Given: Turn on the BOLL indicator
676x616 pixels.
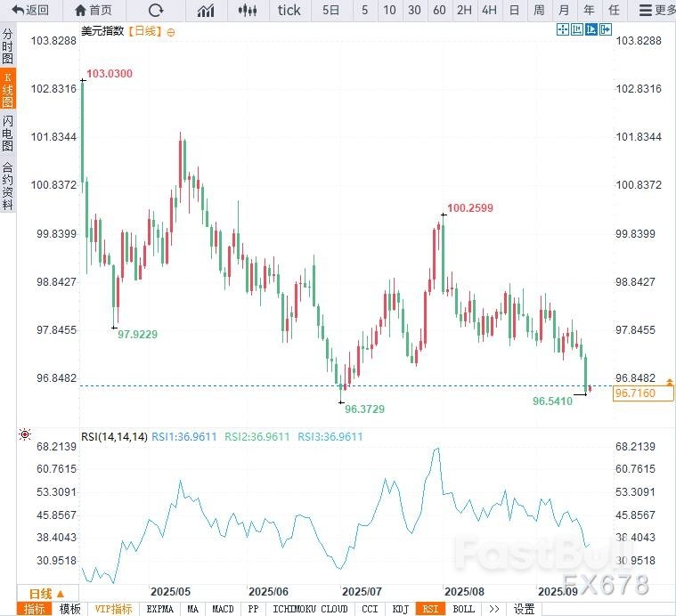Looking at the screenshot, I should 463,609.
